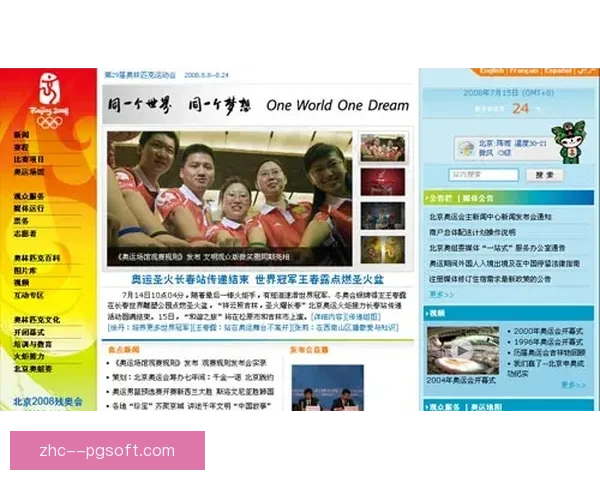Open headline 奥运圣火长春站传递结束

[x=190, y=279]
